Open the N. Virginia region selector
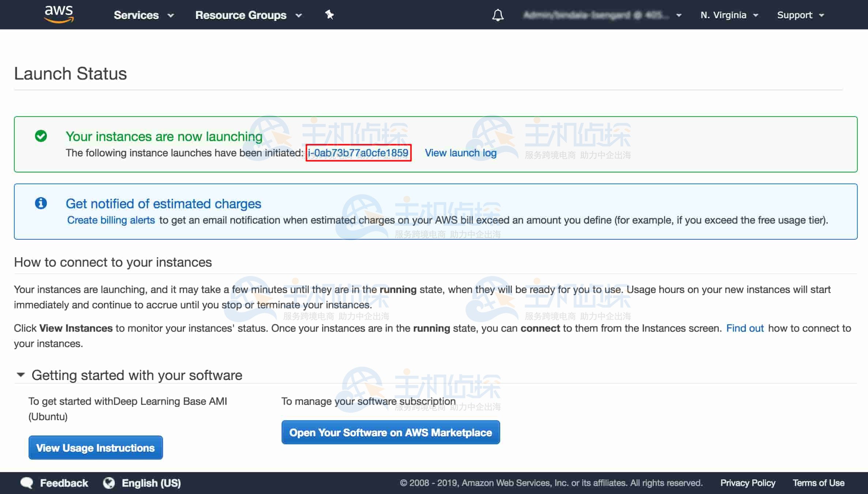This screenshot has height=494, width=868. [x=729, y=15]
